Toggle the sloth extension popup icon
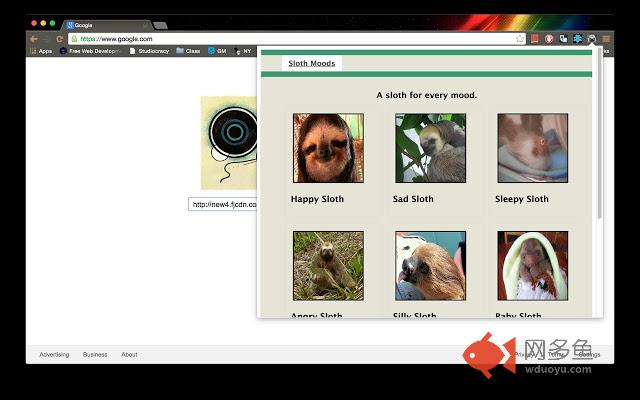640x400 pixels. [x=591, y=39]
